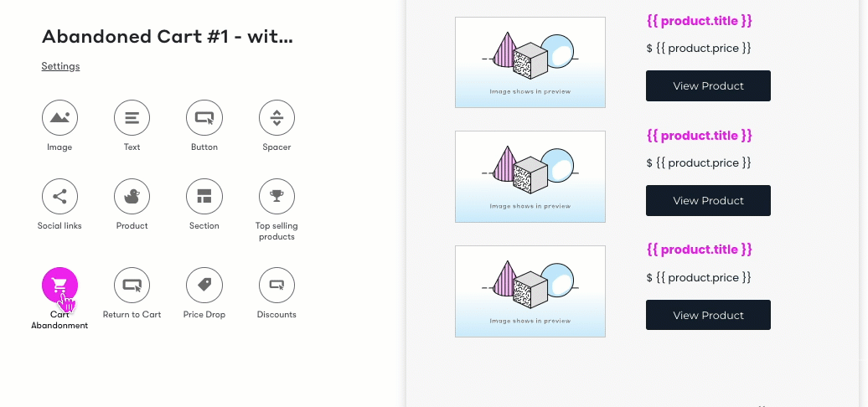868x407 pixels.
Task: Click the third product.price text
Action: (x=699, y=277)
